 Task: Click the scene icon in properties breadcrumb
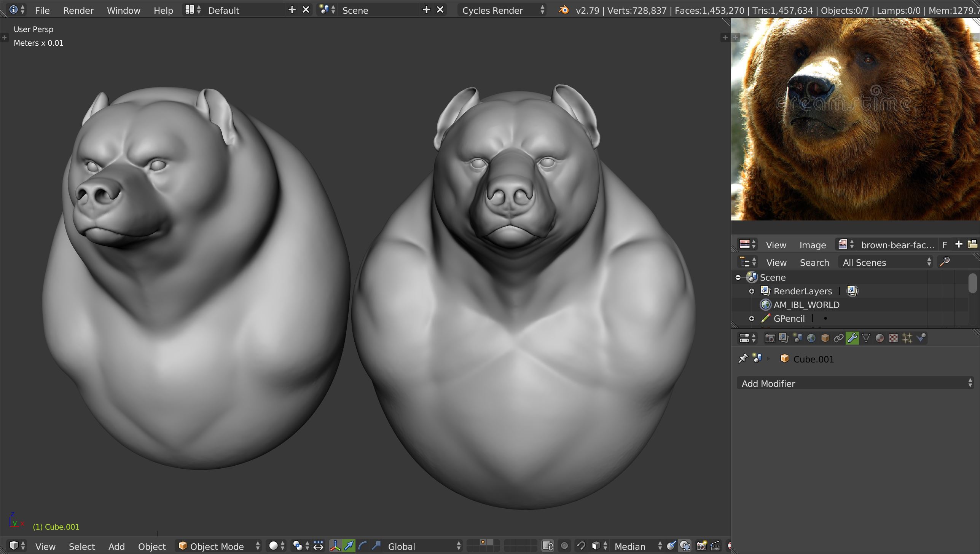(757, 359)
